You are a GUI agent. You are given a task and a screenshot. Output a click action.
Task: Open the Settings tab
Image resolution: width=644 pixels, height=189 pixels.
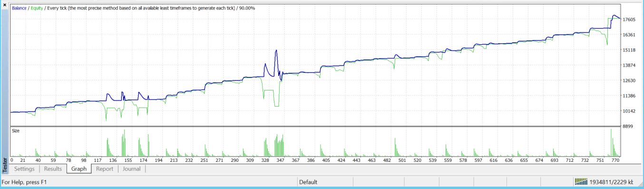coord(24,169)
